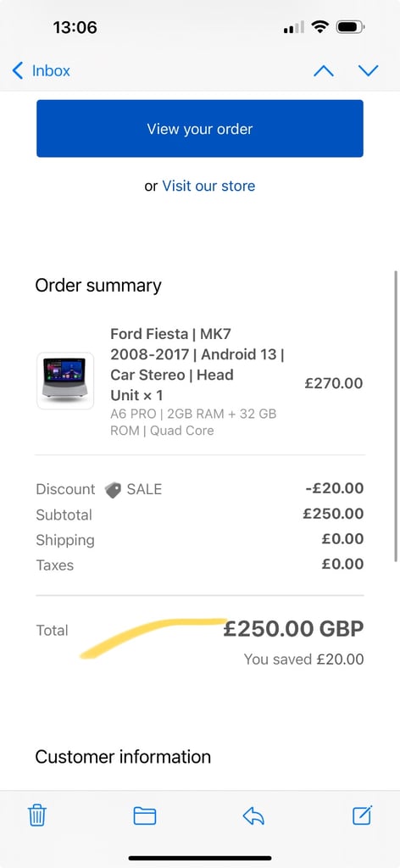Click the email scrollbar indicator

click(x=396, y=415)
